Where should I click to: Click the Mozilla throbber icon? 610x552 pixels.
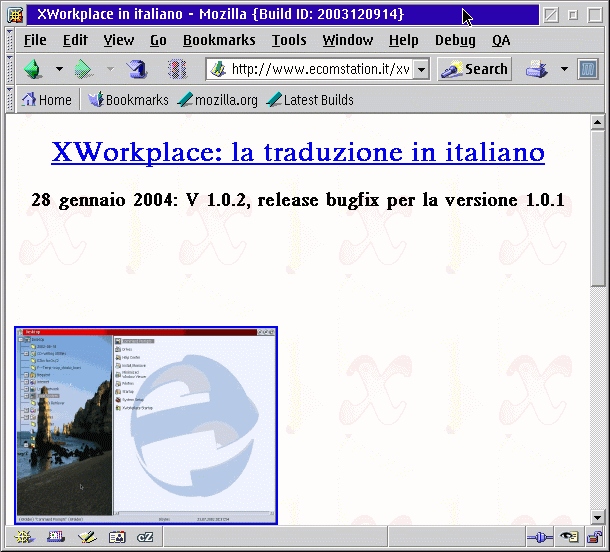pyautogui.click(x=587, y=69)
